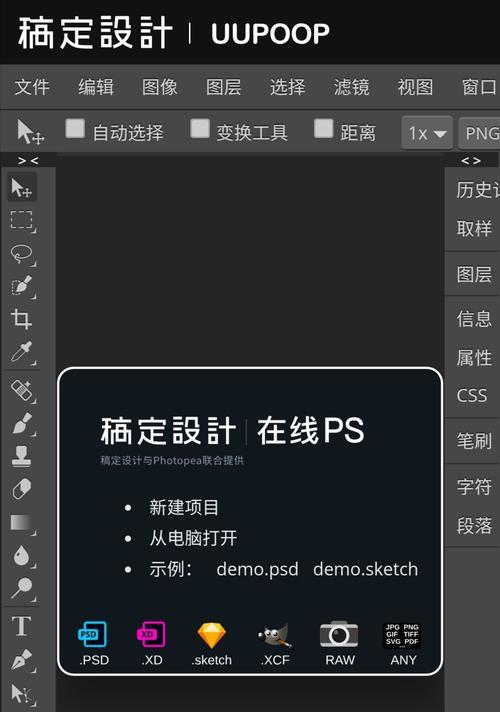Open the 滤镜 menu
The width and height of the screenshot is (500, 712).
(351, 87)
